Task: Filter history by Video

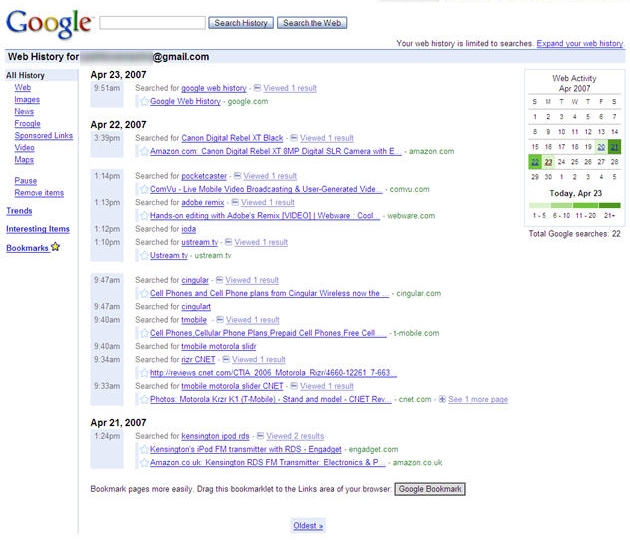Action: click(25, 147)
